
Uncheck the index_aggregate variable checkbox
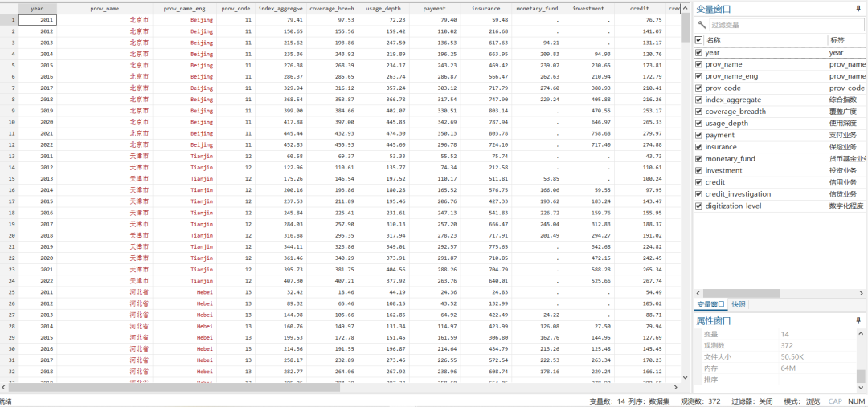tap(698, 100)
